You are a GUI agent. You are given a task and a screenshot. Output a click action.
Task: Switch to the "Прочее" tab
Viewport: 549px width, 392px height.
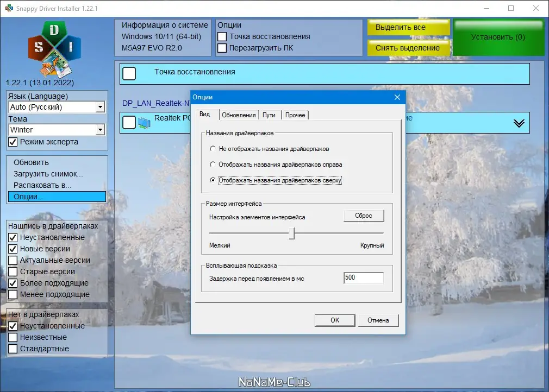pyautogui.click(x=296, y=115)
